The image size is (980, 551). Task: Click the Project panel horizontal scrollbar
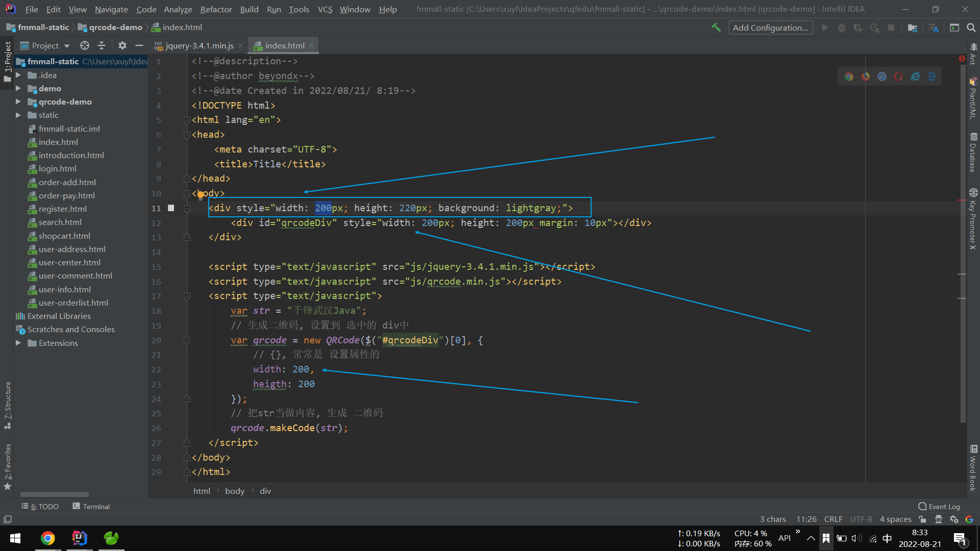54,494
